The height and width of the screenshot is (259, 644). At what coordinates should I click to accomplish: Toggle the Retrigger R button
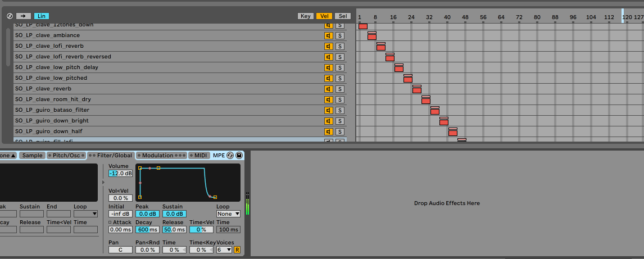pyautogui.click(x=237, y=250)
